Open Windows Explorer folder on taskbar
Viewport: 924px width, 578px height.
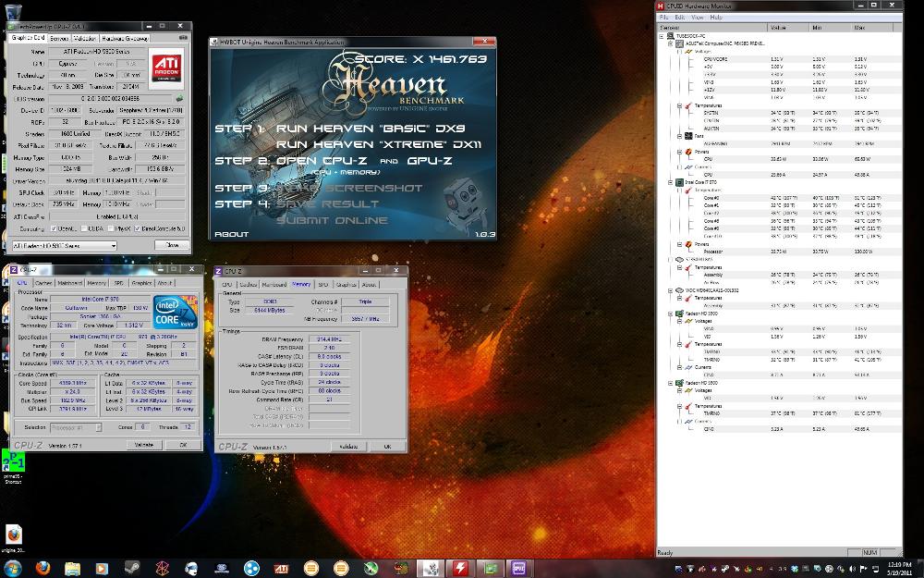(x=72, y=568)
